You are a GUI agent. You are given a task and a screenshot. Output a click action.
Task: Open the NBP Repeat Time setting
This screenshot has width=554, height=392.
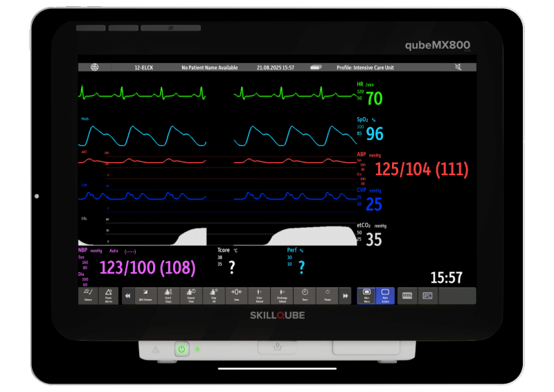190,296
